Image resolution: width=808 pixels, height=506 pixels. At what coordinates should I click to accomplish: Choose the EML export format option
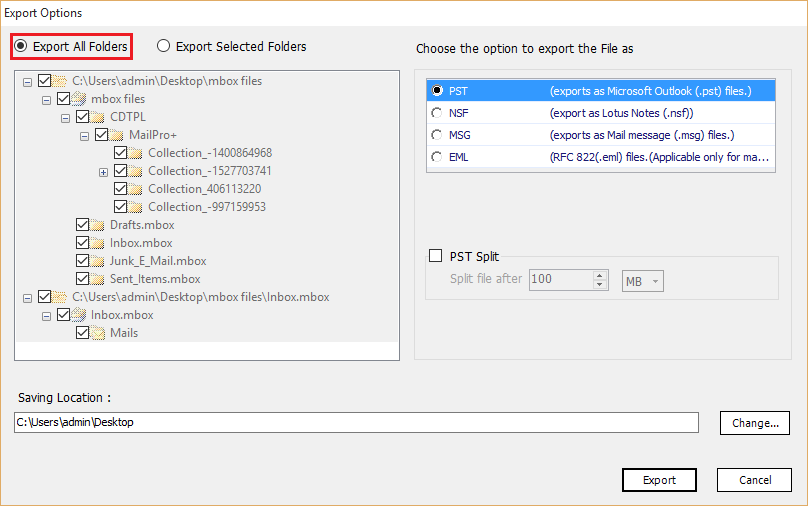coord(436,157)
